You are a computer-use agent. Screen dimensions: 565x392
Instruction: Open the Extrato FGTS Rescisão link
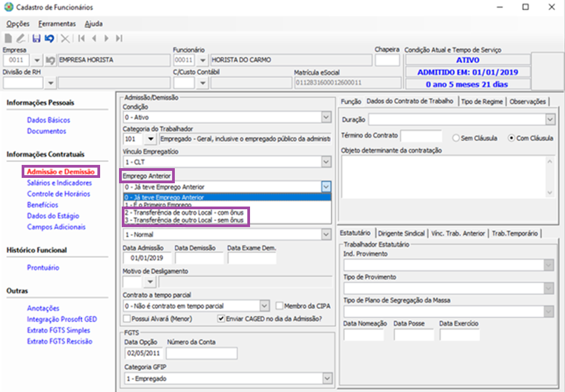[x=60, y=341]
